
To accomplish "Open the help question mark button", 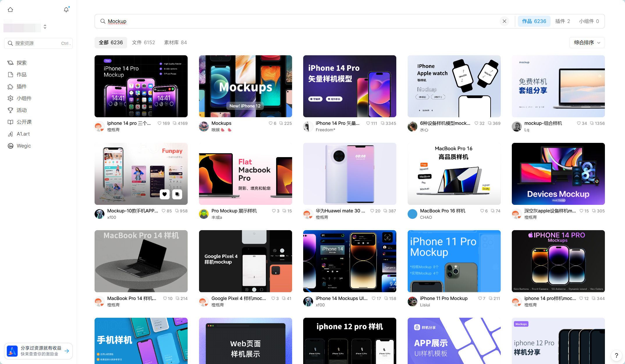I will click(x=616, y=355).
